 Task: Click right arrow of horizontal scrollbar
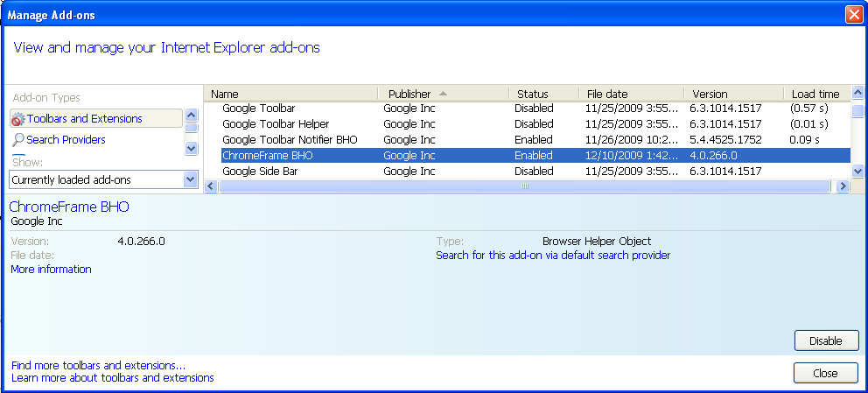[x=843, y=186]
